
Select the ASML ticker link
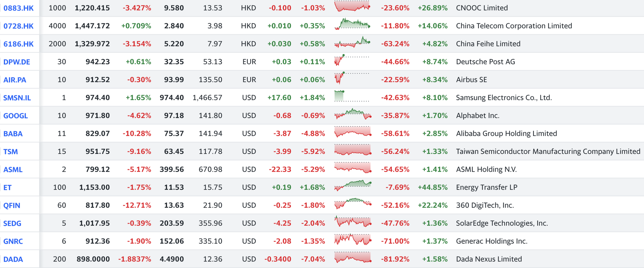point(13,170)
